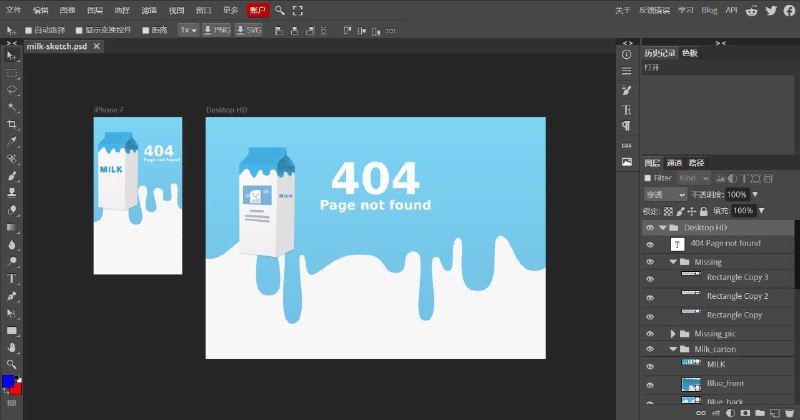Open the 1x export scale dropdown
This screenshot has height=420, width=800.
[x=187, y=30]
